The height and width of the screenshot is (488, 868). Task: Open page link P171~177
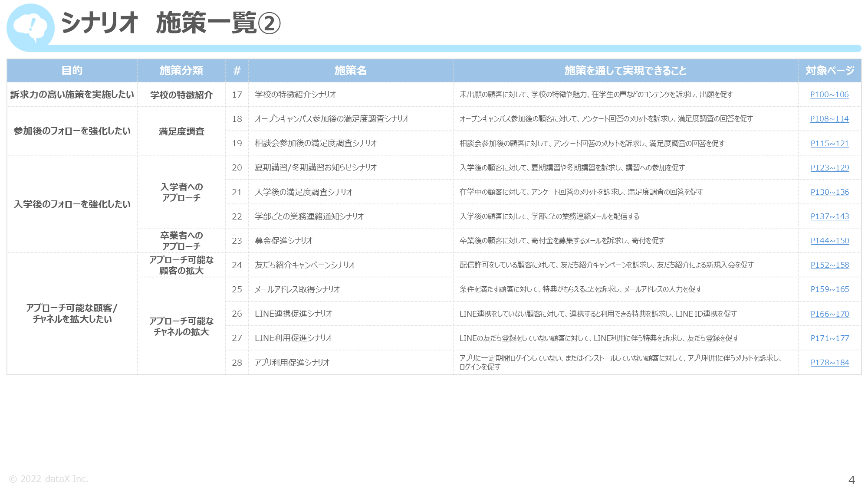829,338
